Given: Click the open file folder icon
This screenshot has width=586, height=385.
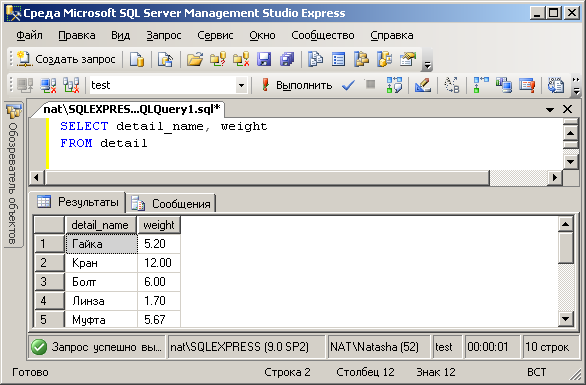Looking at the screenshot, I should (x=195, y=59).
